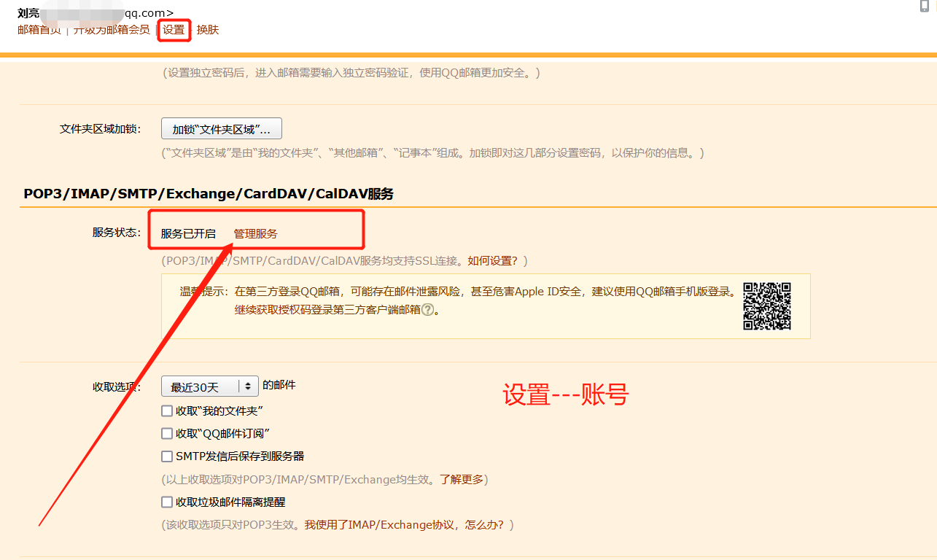Click the account name 刘亮 at top
937x560 pixels.
pyautogui.click(x=28, y=12)
